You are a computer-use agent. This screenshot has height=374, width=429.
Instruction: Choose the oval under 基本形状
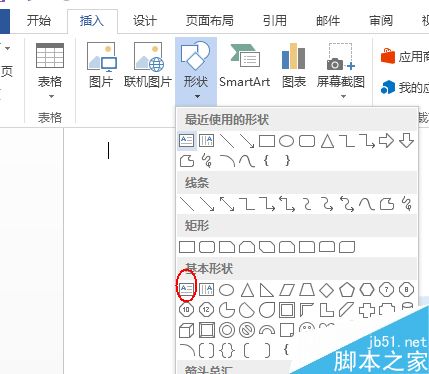[226, 290]
